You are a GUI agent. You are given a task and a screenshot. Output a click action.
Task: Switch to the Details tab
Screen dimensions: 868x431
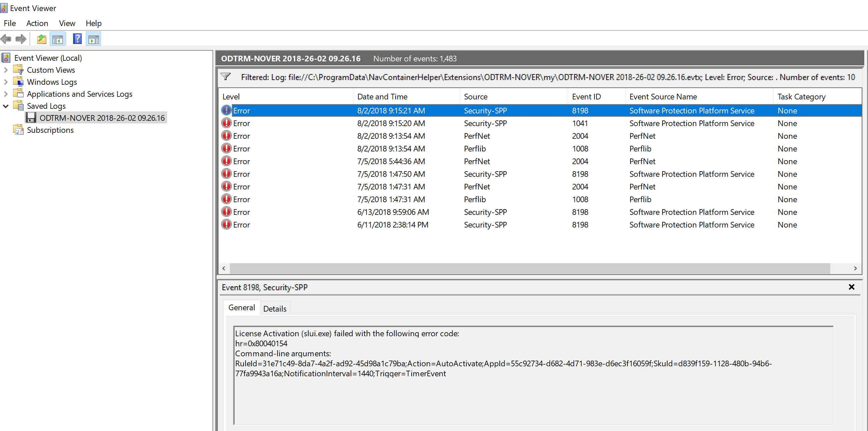tap(275, 308)
